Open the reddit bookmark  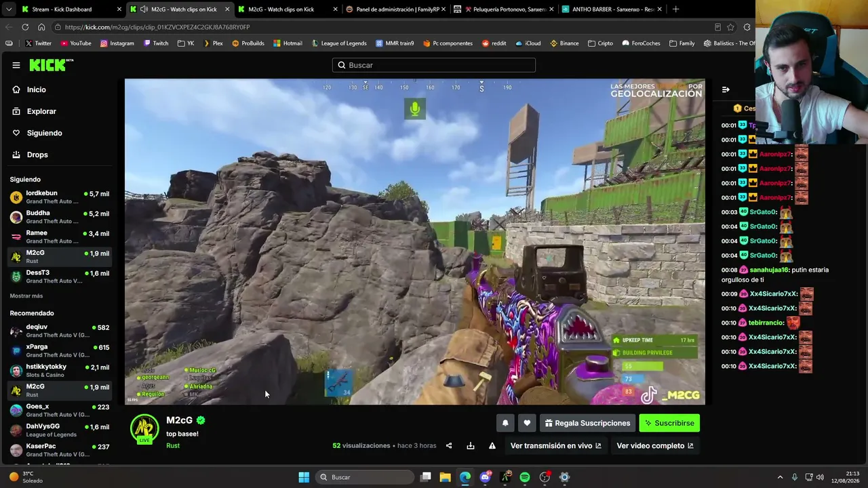[x=494, y=43]
